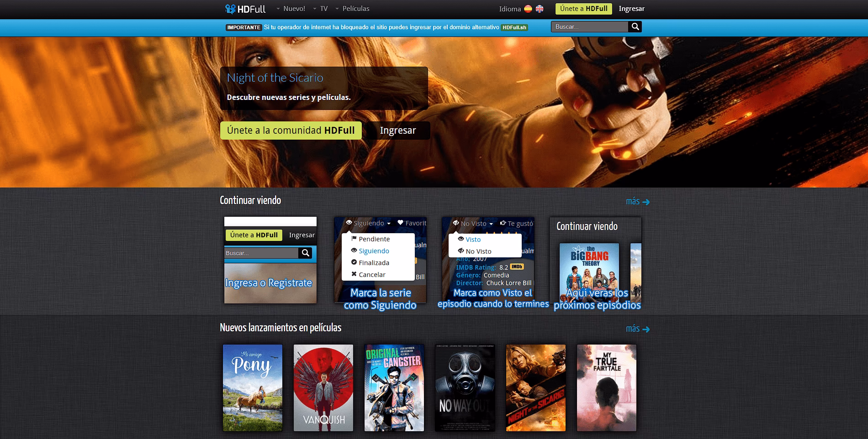Expand the TV dropdown menu
The width and height of the screenshot is (868, 439).
click(321, 9)
